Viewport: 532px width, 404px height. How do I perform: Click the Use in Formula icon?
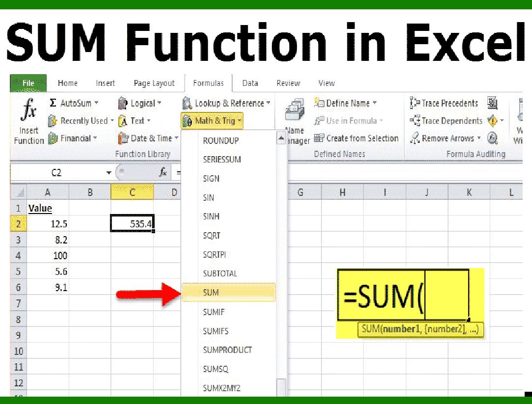(x=319, y=121)
